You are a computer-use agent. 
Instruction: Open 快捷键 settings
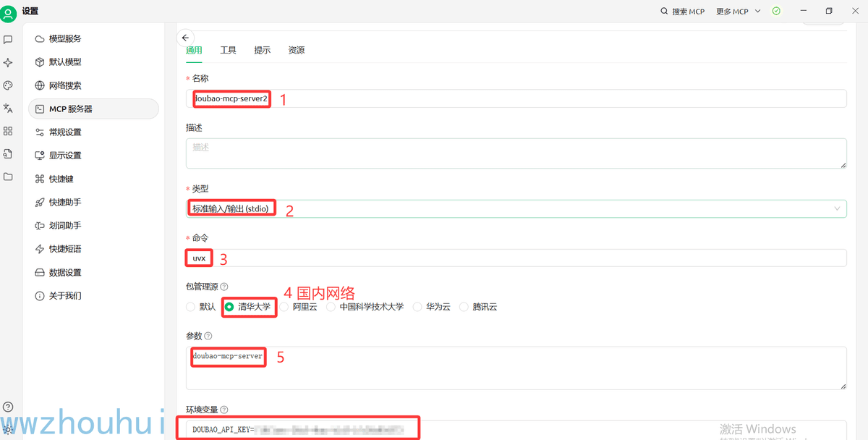93,179
